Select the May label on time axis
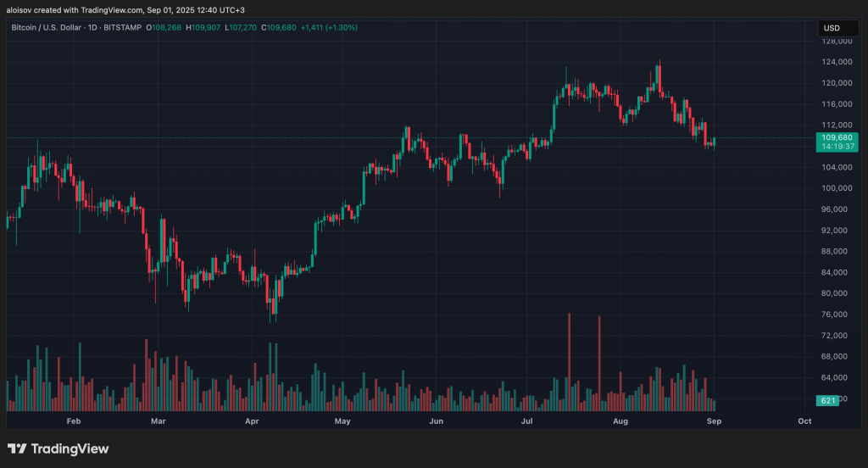Image resolution: width=868 pixels, height=468 pixels. [x=342, y=421]
